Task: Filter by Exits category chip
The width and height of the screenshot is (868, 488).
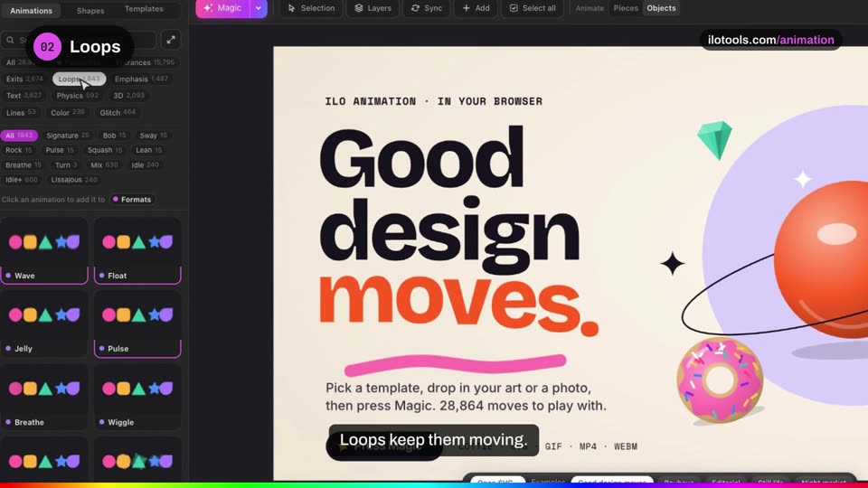Action: pos(24,80)
